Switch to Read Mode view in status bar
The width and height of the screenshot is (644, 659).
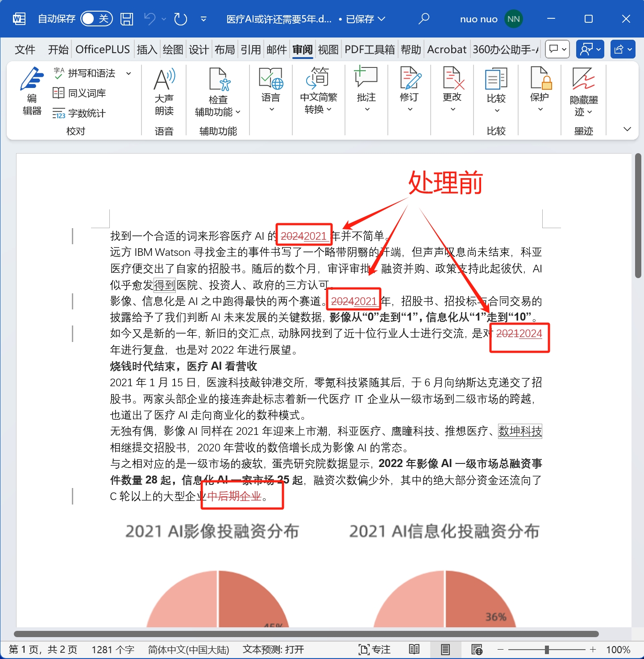click(414, 650)
